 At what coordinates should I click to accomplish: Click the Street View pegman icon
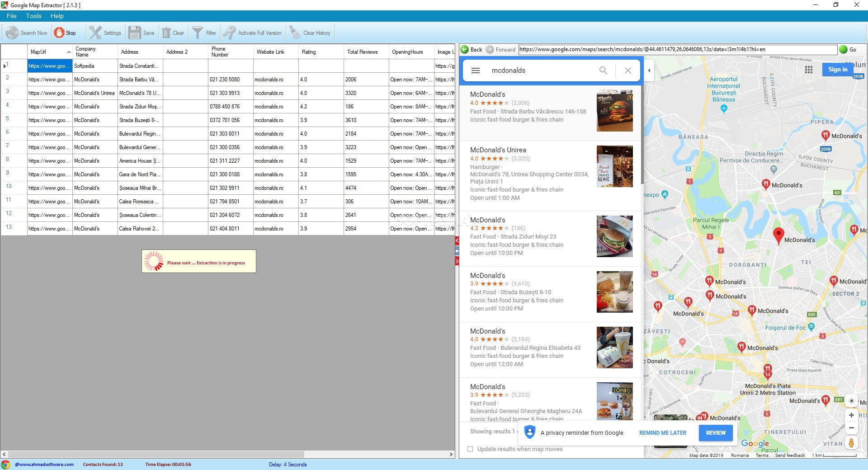coord(851,443)
